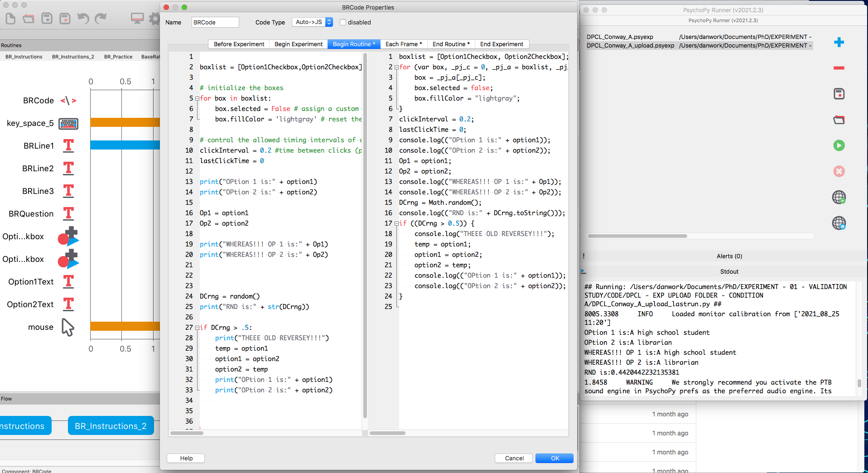Toggle the disabled checkbox
Viewport: 868px width, 473px height.
[343, 22]
